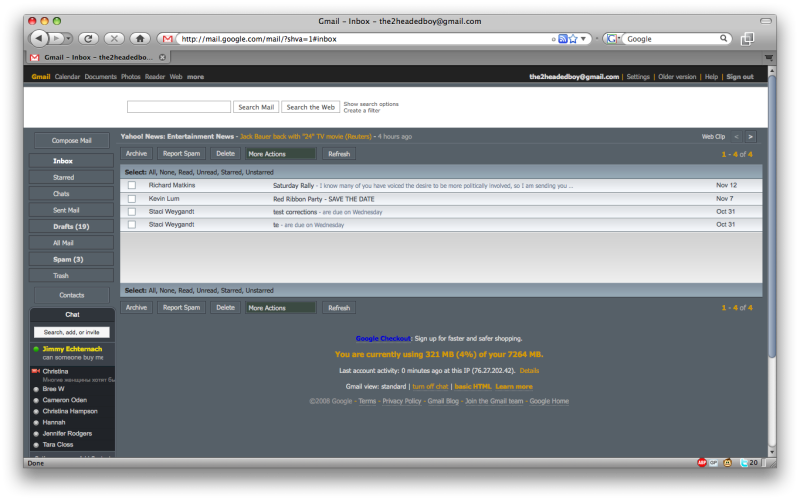
Task: Click the top Report Spam button
Action: 182,154
